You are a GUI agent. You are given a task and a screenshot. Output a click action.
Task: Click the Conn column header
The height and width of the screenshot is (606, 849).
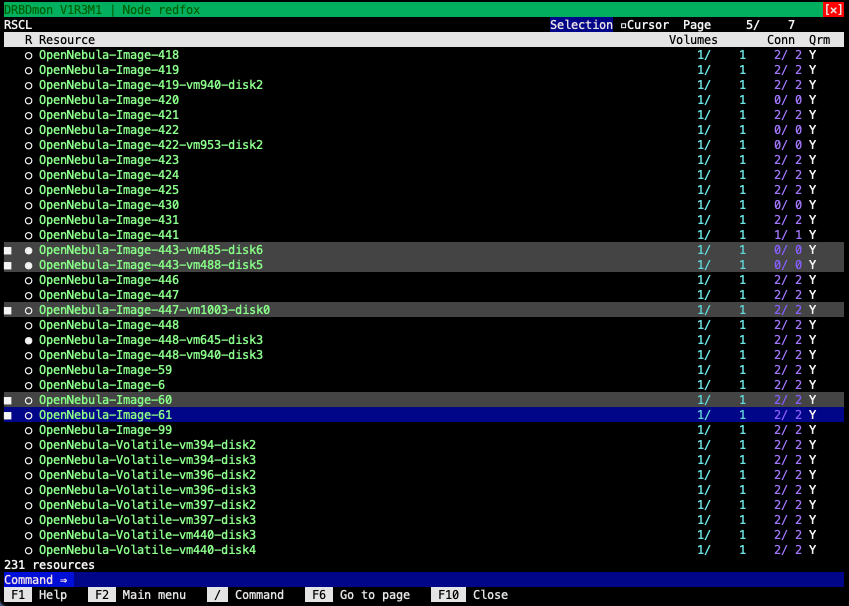[x=781, y=40]
